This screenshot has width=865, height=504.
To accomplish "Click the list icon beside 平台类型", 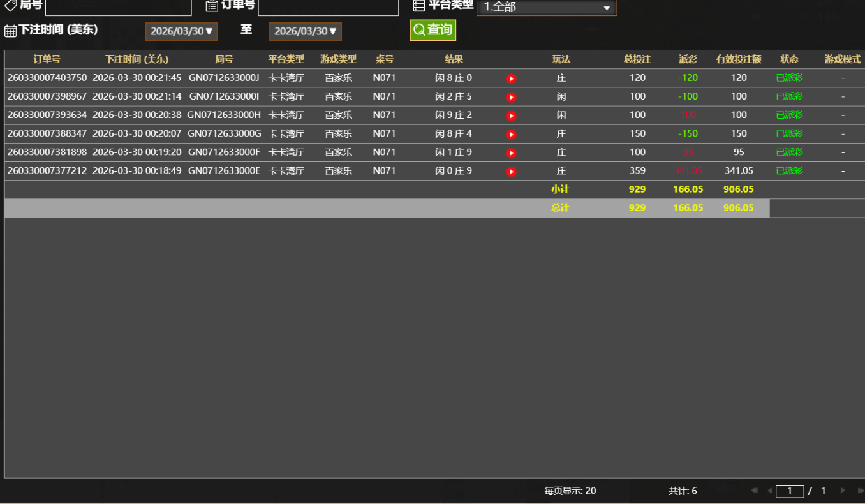I will [x=418, y=5].
